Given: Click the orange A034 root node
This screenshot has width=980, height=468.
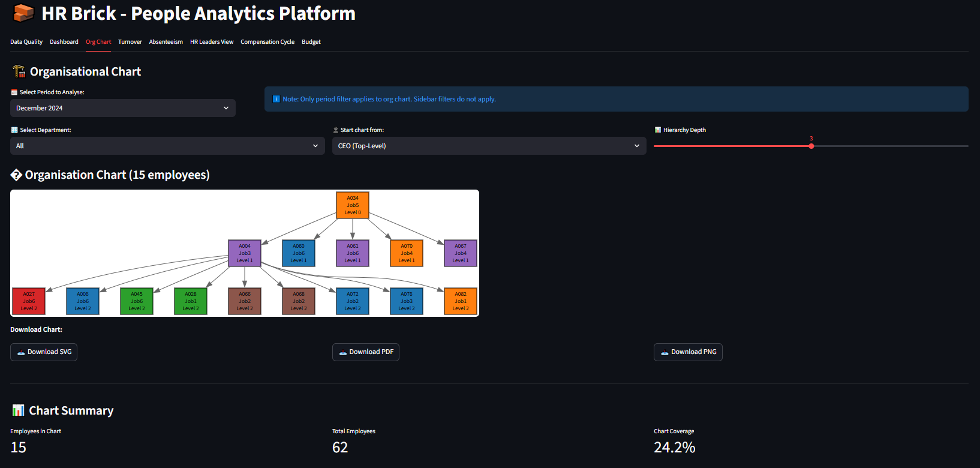Looking at the screenshot, I should tap(353, 205).
